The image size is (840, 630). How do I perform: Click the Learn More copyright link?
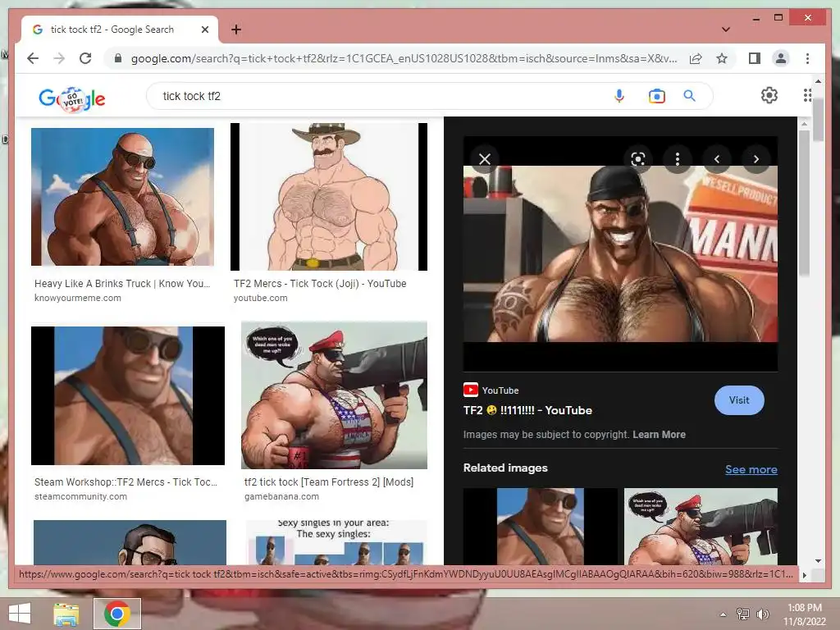[x=659, y=435]
